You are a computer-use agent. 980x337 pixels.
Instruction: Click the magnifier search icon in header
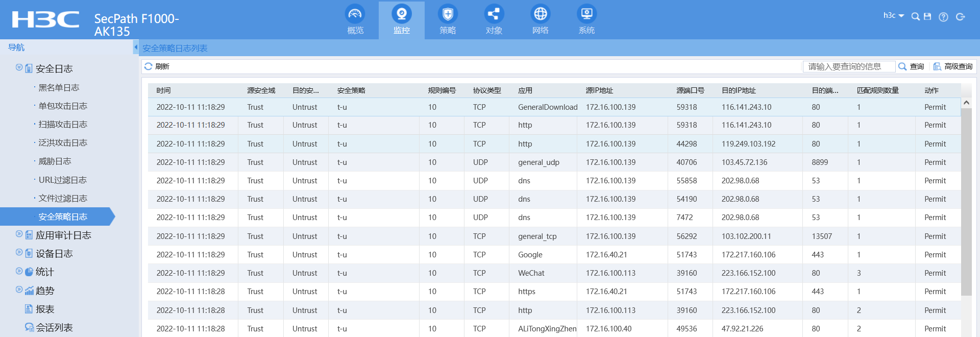pos(916,16)
